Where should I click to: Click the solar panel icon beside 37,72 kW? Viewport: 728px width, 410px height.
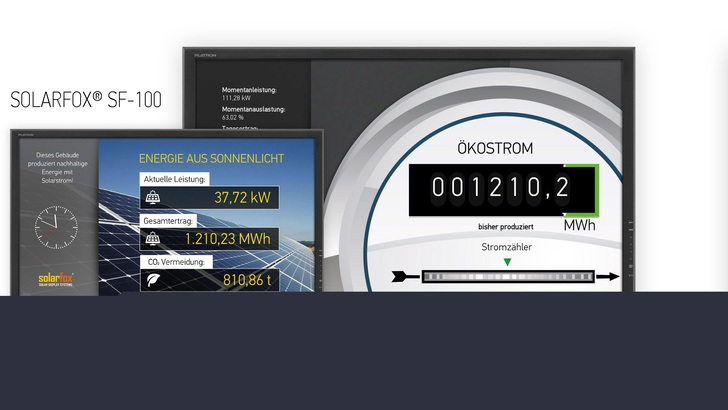pyautogui.click(x=155, y=197)
